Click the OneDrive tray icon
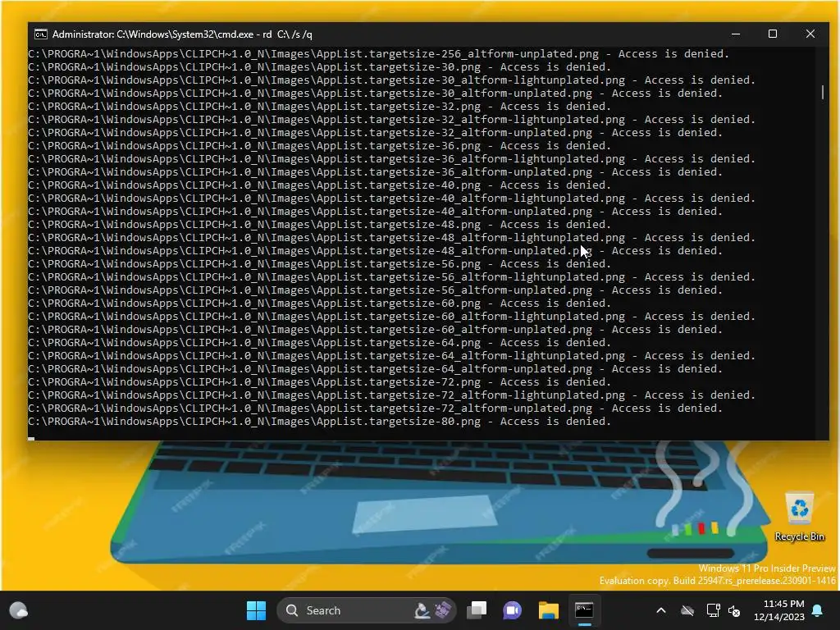840x630 pixels. click(x=687, y=610)
